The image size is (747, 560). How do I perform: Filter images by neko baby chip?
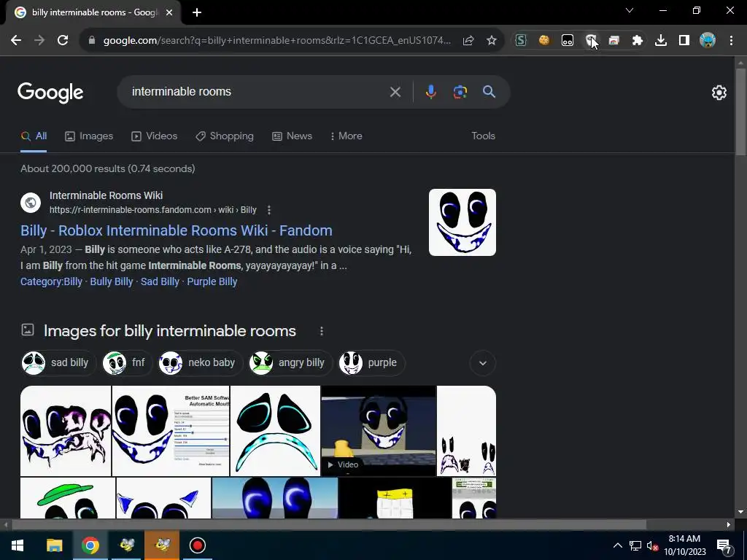click(200, 363)
